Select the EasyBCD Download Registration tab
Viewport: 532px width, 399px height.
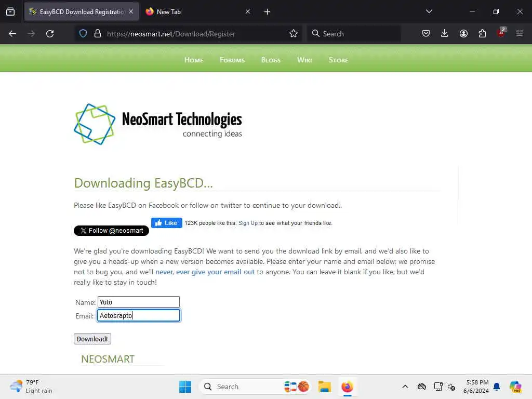pos(82,12)
